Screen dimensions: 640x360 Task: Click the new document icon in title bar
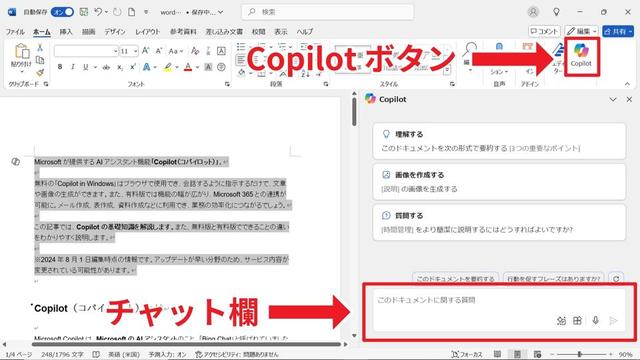131,12
